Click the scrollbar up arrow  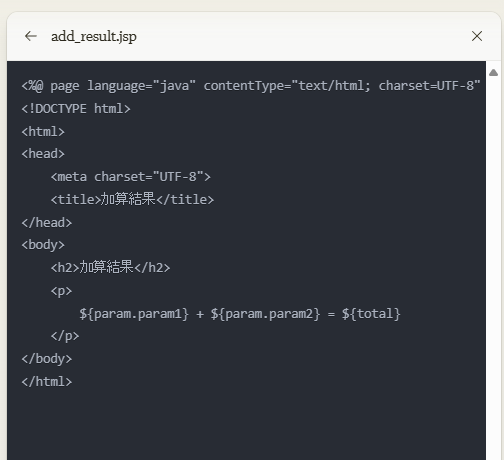(493, 73)
